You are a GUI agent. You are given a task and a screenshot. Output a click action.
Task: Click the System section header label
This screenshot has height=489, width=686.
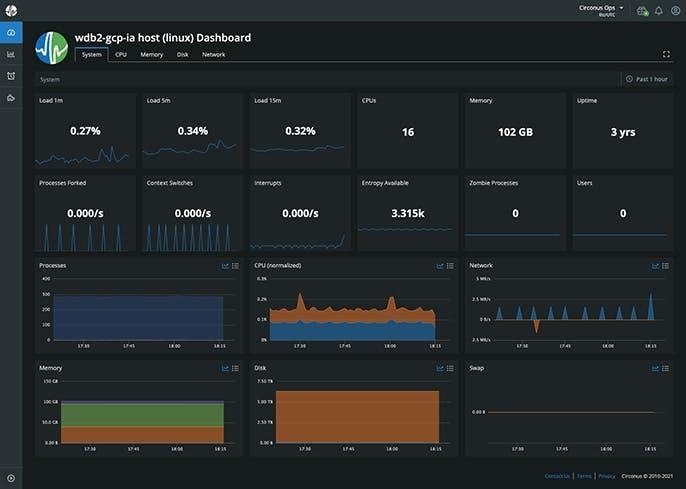50,80
